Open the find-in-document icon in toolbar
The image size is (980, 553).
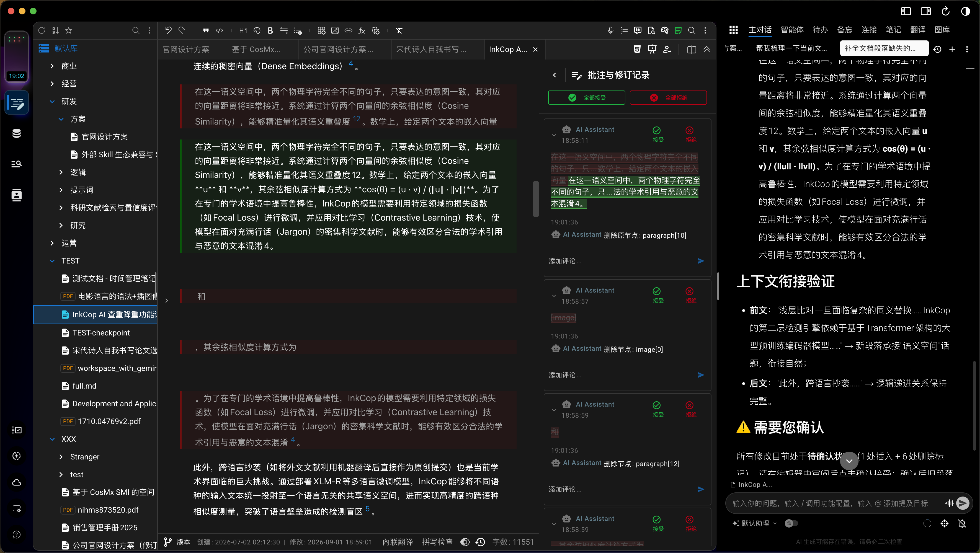point(651,30)
